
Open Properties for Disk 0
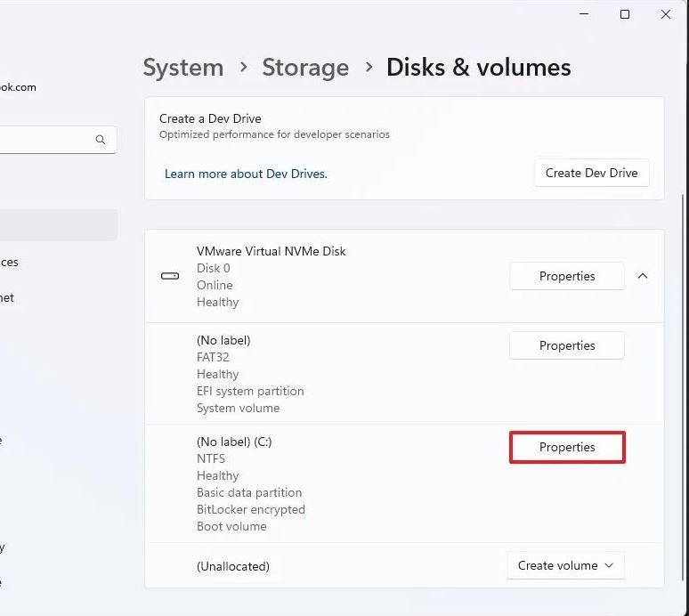[x=566, y=276]
